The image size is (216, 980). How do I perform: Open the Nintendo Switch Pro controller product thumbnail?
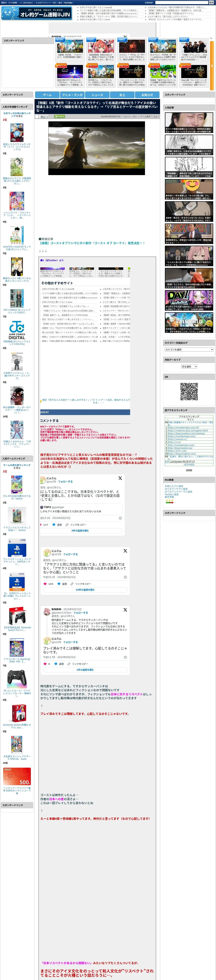[x=17, y=616]
